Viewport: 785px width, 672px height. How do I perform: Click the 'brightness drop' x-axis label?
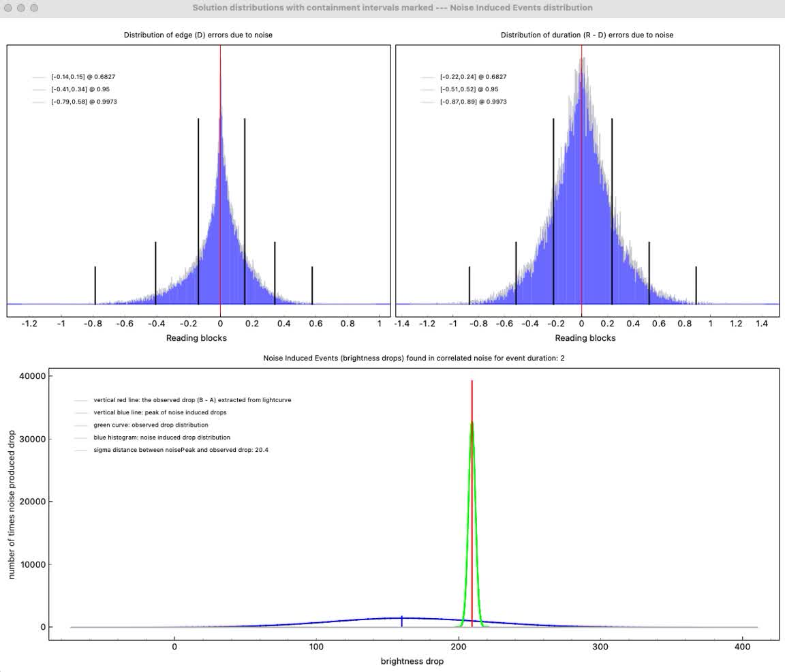coord(412,661)
